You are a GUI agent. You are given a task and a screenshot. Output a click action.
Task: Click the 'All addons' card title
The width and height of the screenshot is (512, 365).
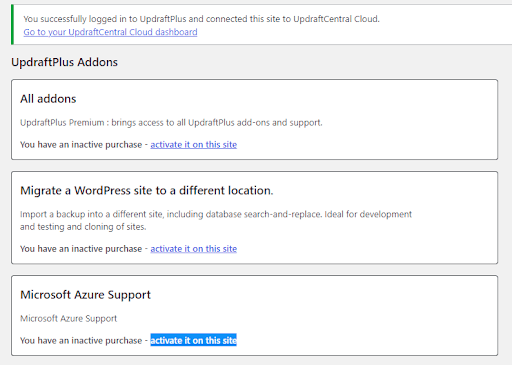[48, 99]
